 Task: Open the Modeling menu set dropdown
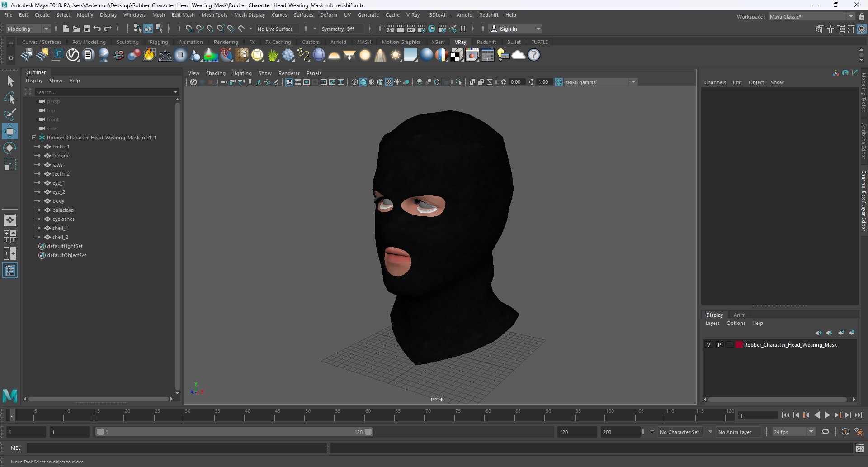(28, 29)
